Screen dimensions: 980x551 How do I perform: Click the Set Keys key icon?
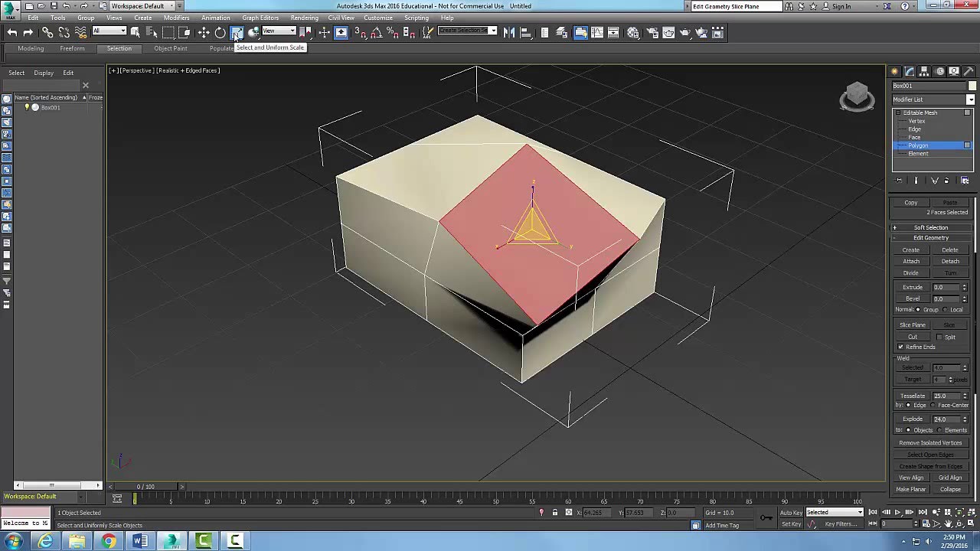766,518
